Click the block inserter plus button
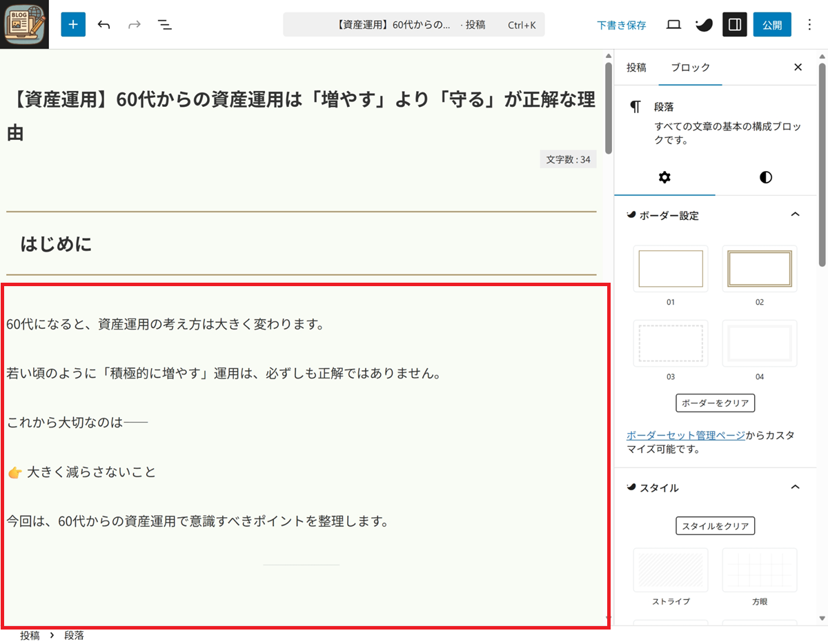 point(73,25)
